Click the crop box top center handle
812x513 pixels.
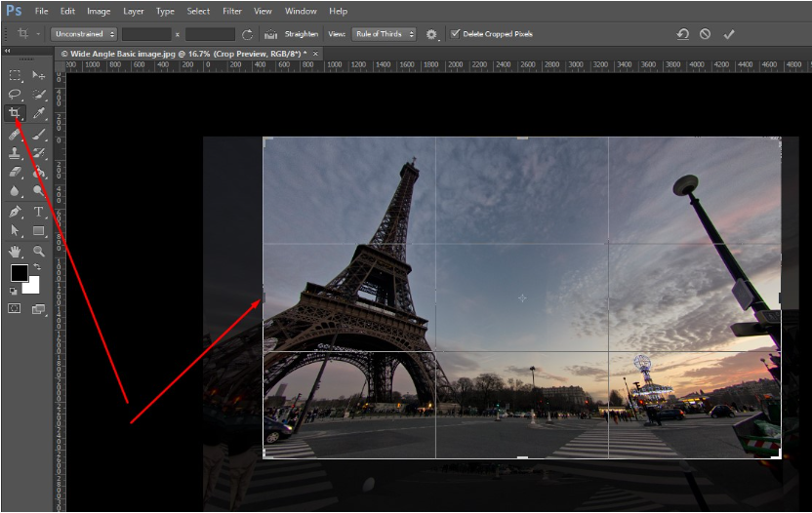[x=522, y=138]
